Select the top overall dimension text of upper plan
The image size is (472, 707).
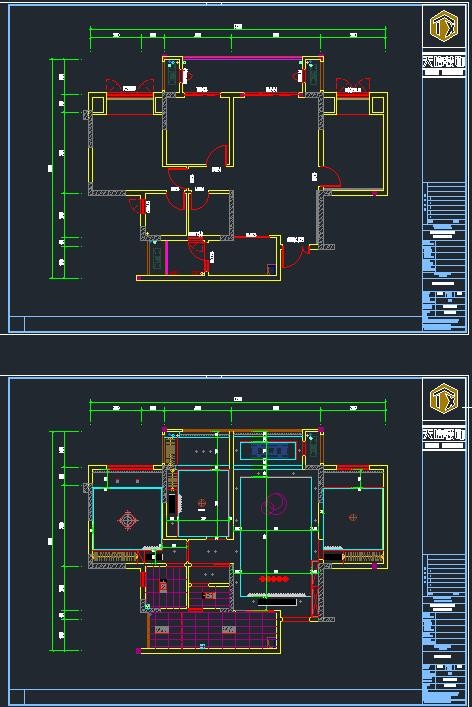(x=238, y=27)
